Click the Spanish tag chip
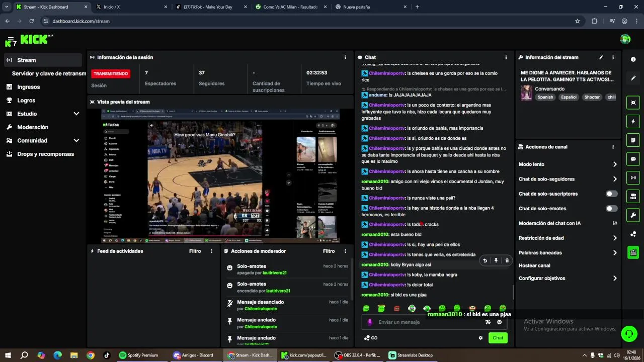The image size is (644, 362). 545,97
